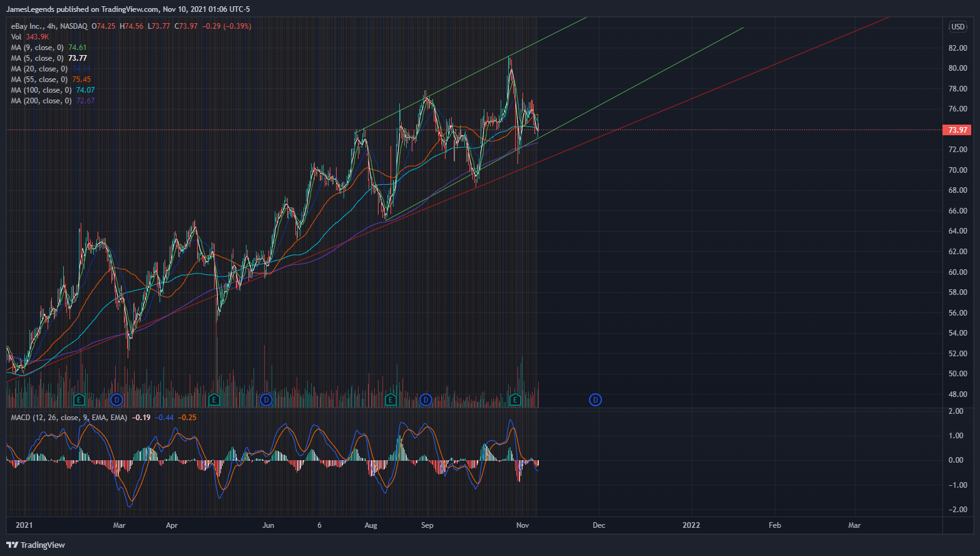Click the Jun time axis label
This screenshot has height=556, width=980.
pos(268,525)
